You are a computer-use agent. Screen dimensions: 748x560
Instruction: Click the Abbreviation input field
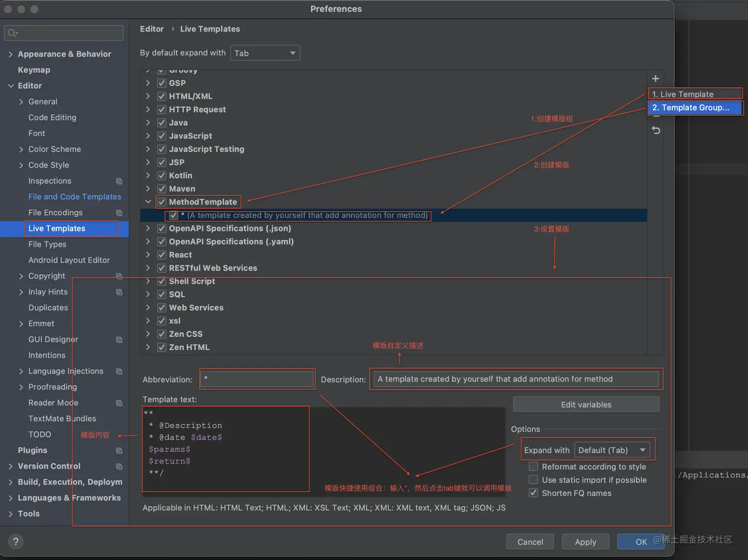point(257,379)
